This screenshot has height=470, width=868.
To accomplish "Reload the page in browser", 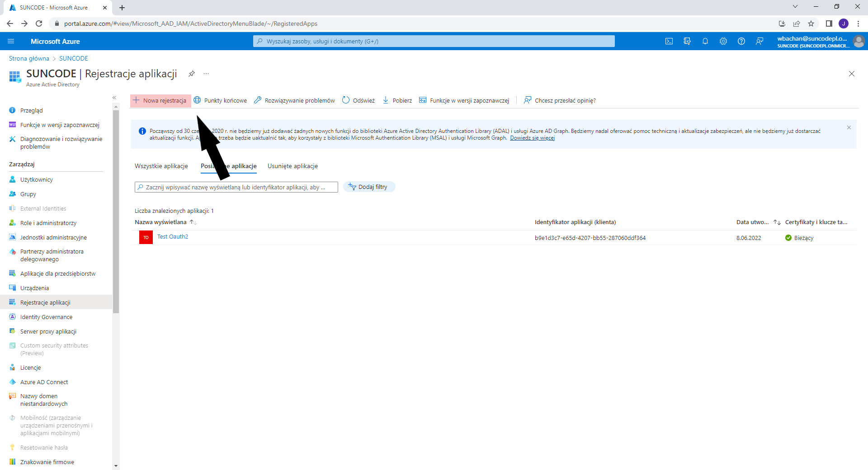I will tap(39, 23).
